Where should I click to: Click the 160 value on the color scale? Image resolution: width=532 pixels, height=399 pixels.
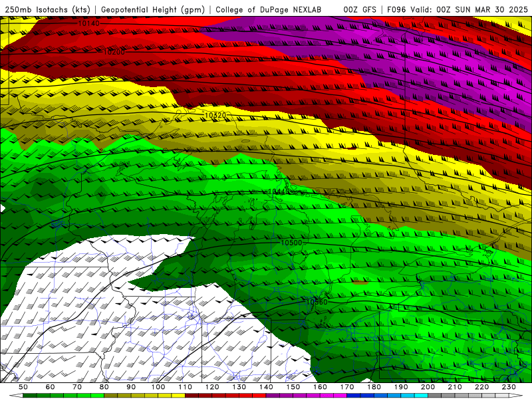tap(320, 387)
